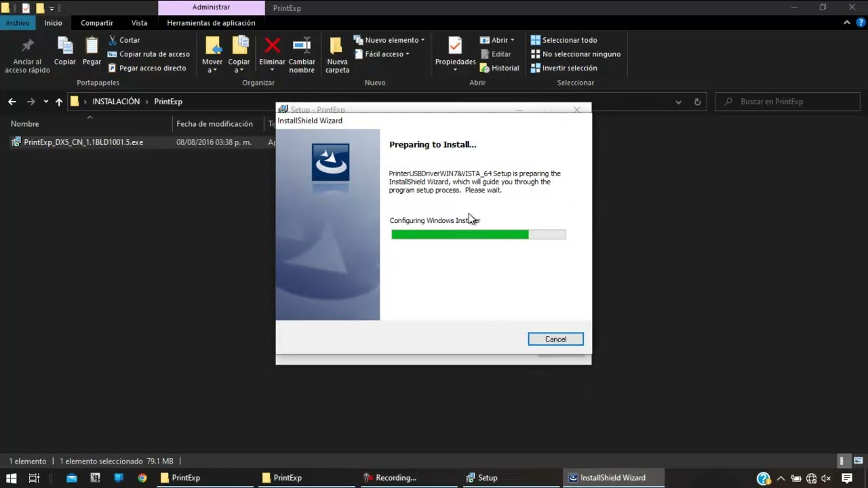The image size is (868, 488).
Task: Click Seleccionar todo
Action: [564, 40]
